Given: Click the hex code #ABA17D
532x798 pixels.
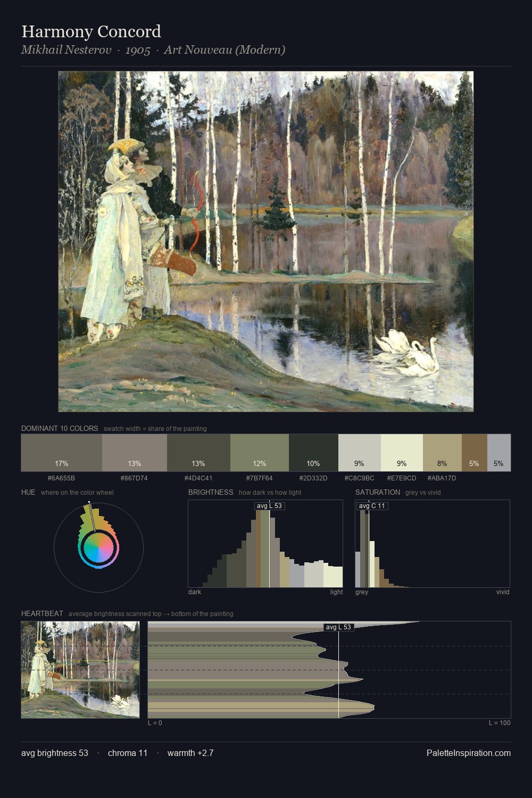Looking at the screenshot, I should tap(442, 478).
